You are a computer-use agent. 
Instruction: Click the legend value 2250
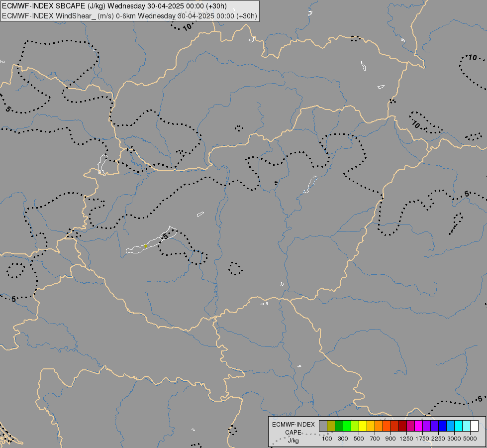click(438, 439)
